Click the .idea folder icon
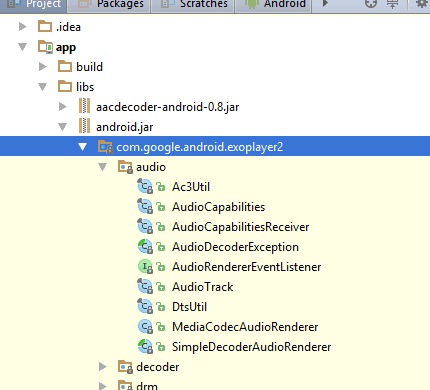Screen dimensions: 430x390 point(45,27)
